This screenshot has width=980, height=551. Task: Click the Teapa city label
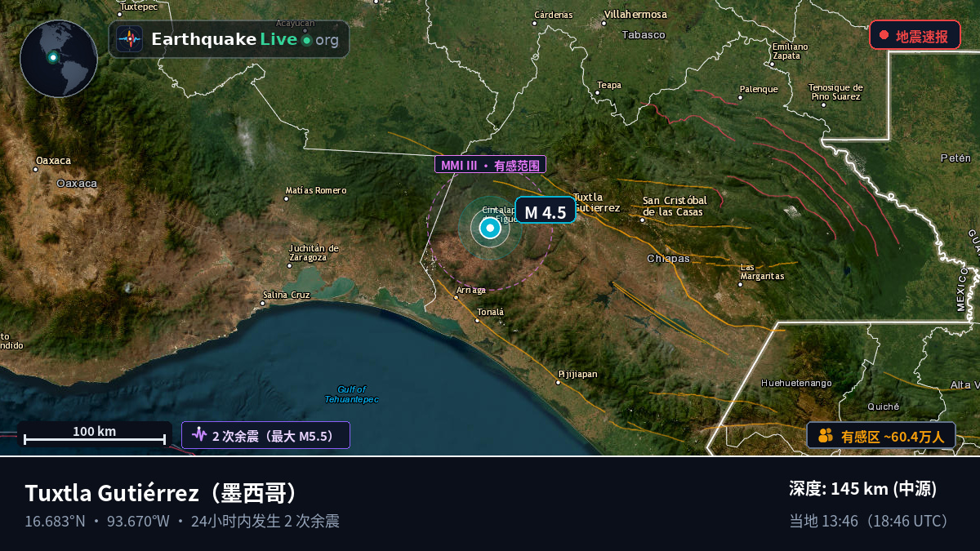click(609, 86)
